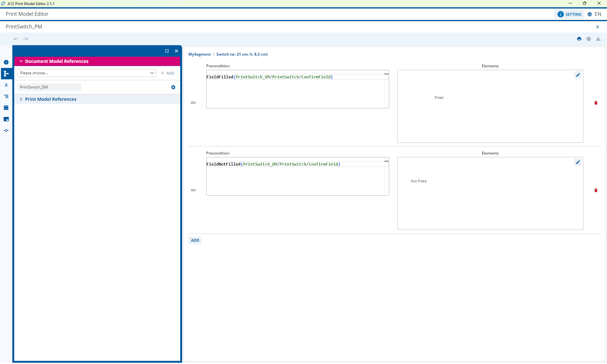Open the SETTING info button
Viewport: 607px width, 364px height.
click(x=569, y=14)
